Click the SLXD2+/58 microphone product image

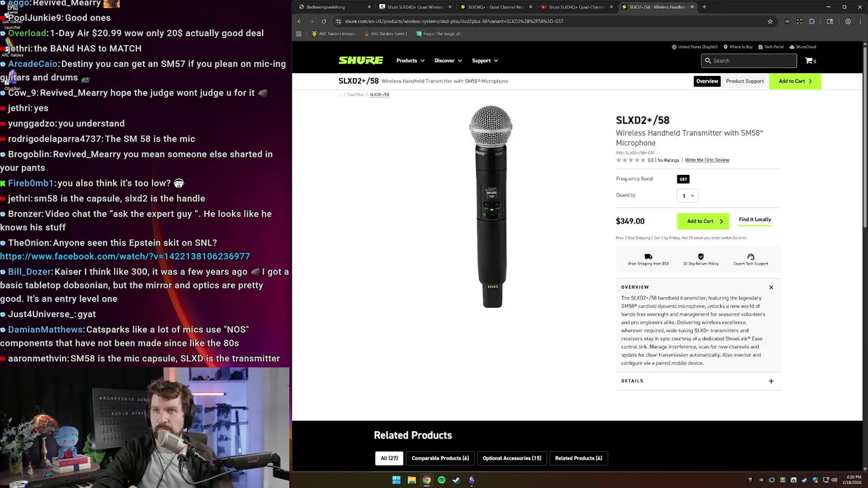[491, 206]
